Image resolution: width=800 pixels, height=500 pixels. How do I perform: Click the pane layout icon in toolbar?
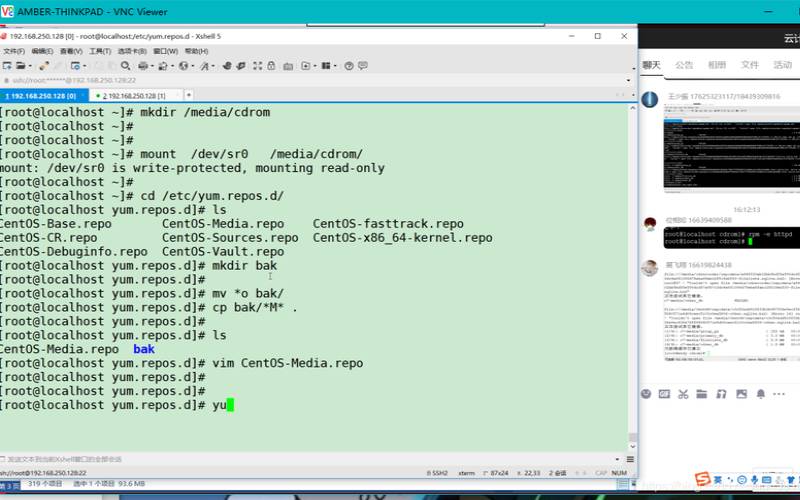(x=326, y=66)
